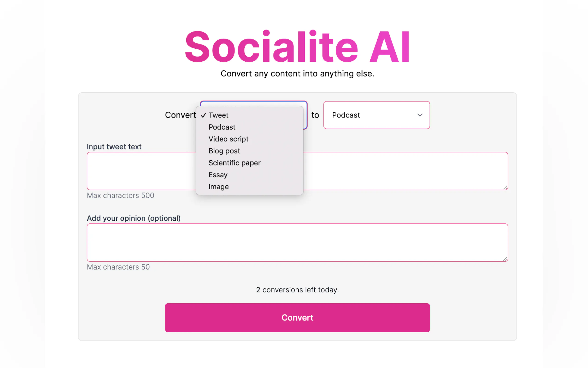Screen dimensions: 588x368
Task: Pick Image option in dropdown list
Action: tap(218, 187)
